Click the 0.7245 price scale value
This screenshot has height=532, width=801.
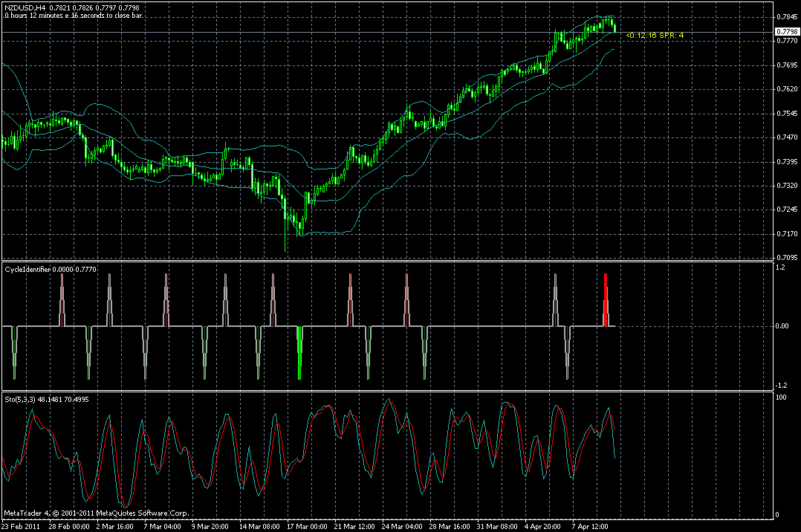(x=787, y=210)
